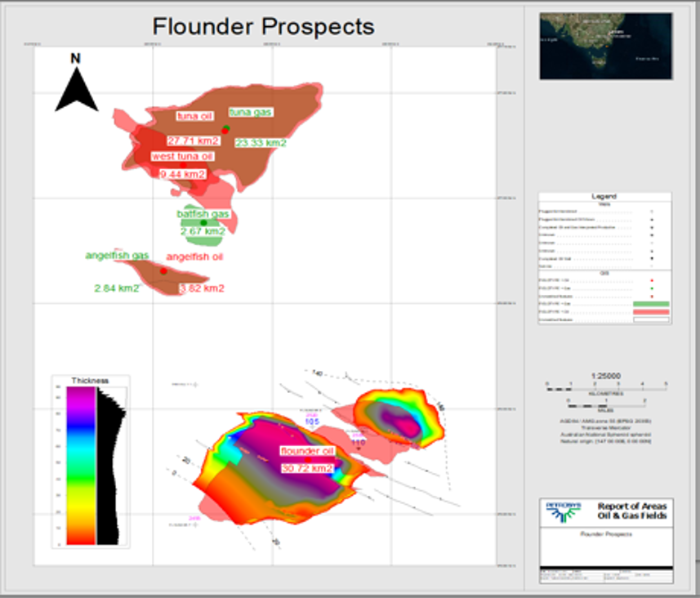700x598 pixels.
Task: Click the green dot legend symbol
Action: [x=651, y=288]
